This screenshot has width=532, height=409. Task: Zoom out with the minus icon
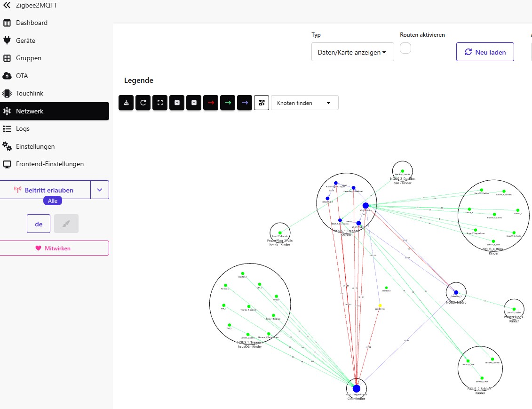point(194,103)
